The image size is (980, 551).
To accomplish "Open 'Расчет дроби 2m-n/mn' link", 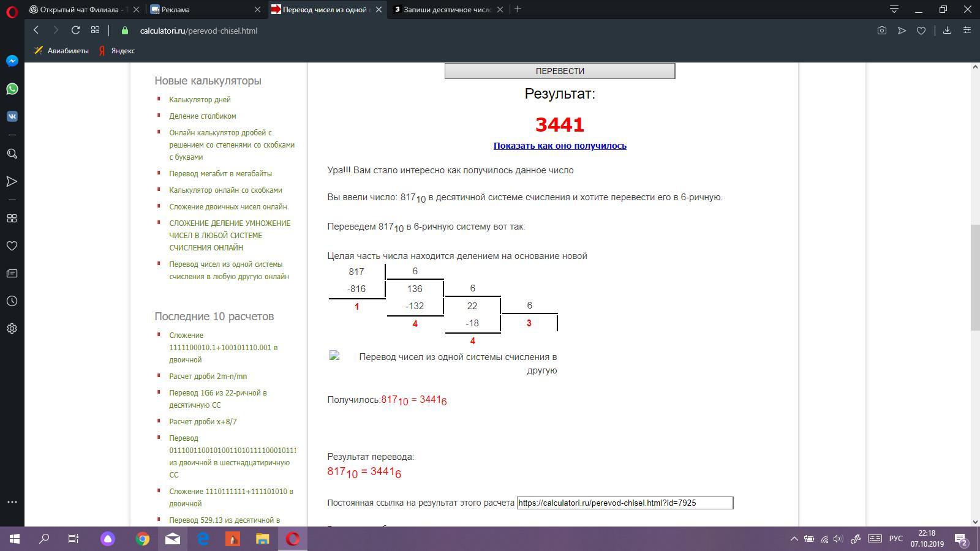I will click(208, 376).
